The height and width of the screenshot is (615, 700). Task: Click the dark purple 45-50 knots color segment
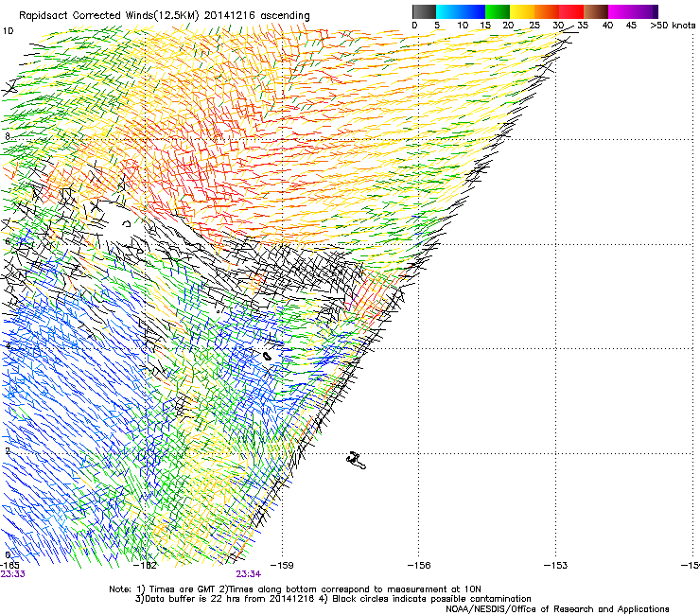click(x=645, y=11)
